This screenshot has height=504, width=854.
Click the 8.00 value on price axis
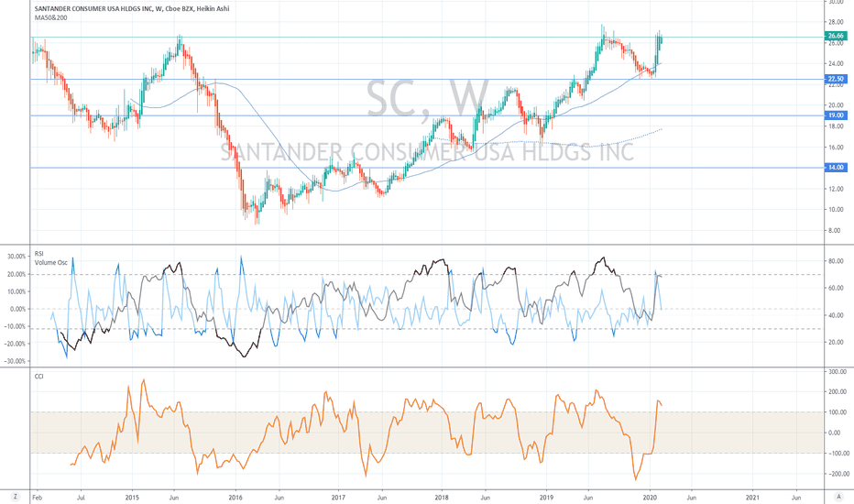835,231
